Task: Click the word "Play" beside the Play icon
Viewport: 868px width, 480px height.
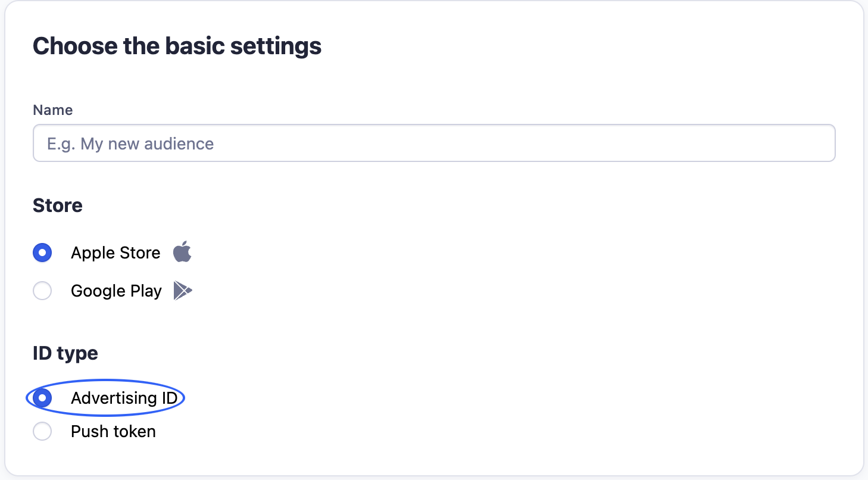Action: click(146, 291)
